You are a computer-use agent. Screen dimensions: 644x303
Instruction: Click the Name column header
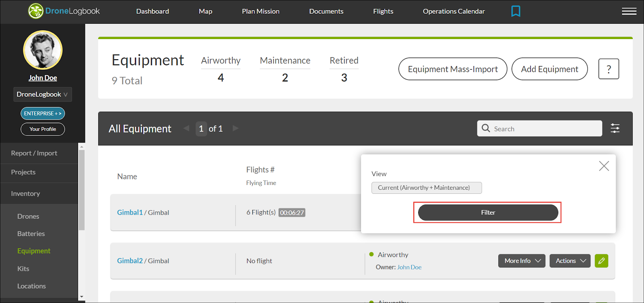pos(127,176)
